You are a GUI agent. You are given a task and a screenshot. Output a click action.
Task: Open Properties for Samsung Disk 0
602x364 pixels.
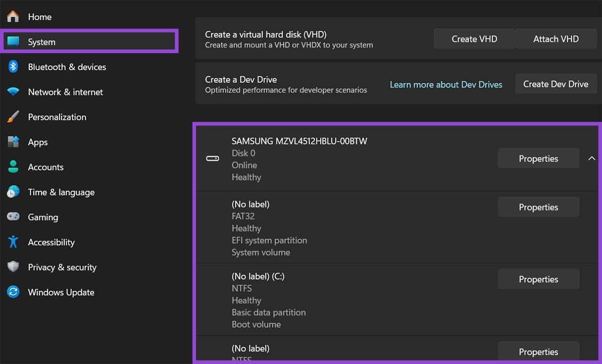click(x=538, y=159)
